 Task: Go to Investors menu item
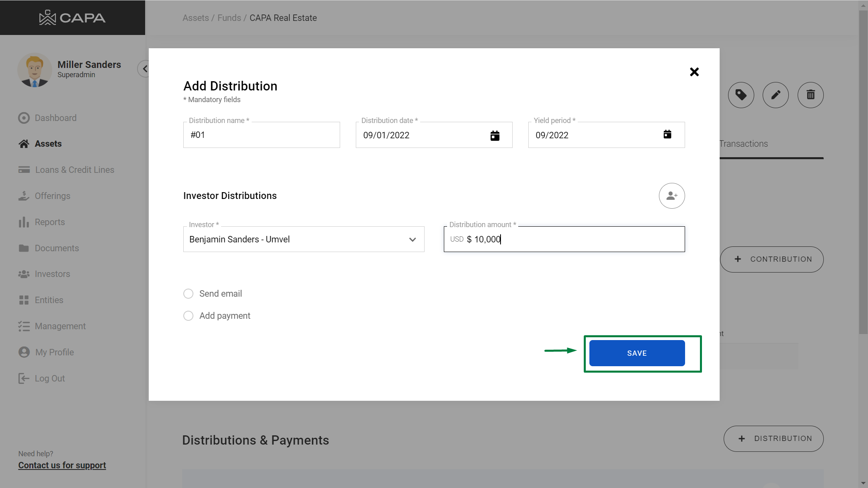52,274
